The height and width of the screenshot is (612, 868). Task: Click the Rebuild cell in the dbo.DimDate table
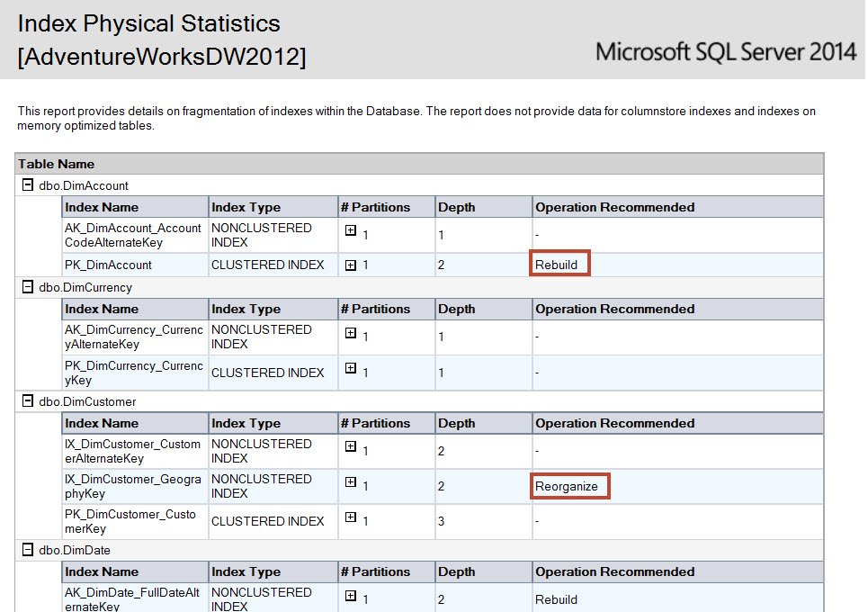click(x=556, y=599)
